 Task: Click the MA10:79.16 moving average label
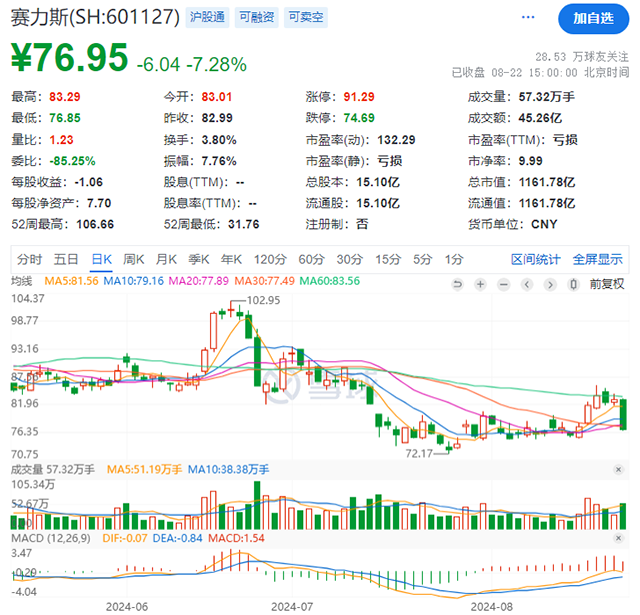point(133,281)
